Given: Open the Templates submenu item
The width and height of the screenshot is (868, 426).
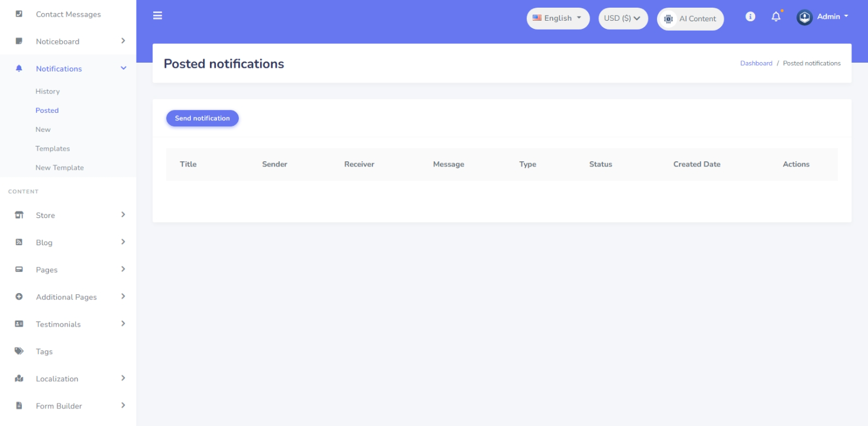Looking at the screenshot, I should click(53, 148).
